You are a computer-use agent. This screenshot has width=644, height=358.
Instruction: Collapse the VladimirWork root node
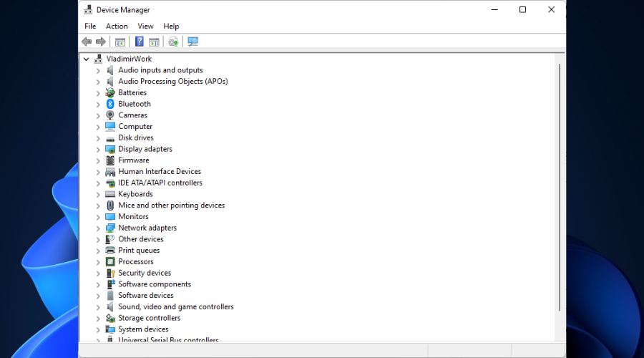tap(87, 59)
